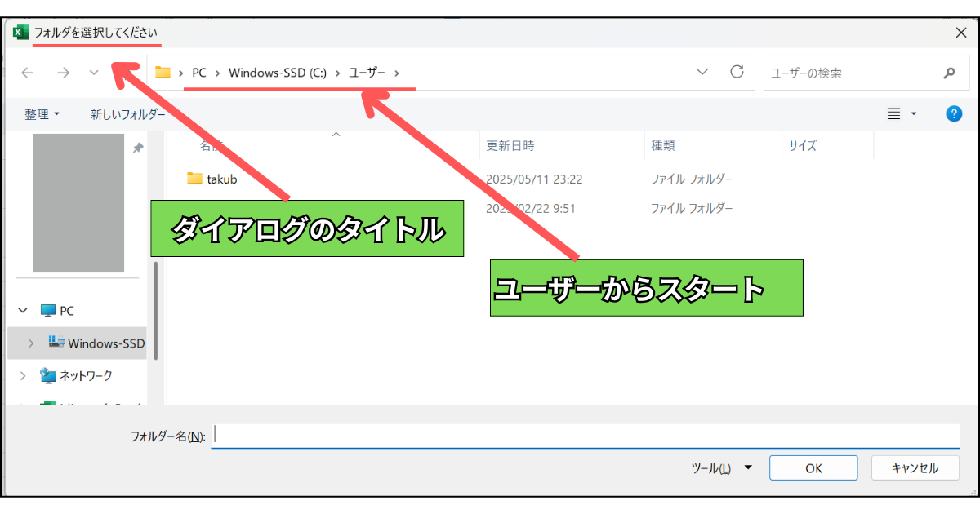Select the takub folder
980x514 pixels.
click(222, 179)
